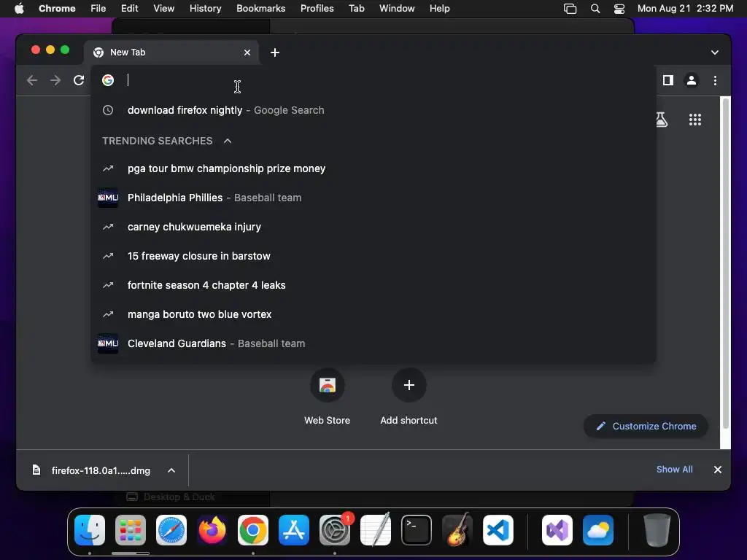Open the weather cloud app in Dock
747x560 pixels.
point(598,530)
